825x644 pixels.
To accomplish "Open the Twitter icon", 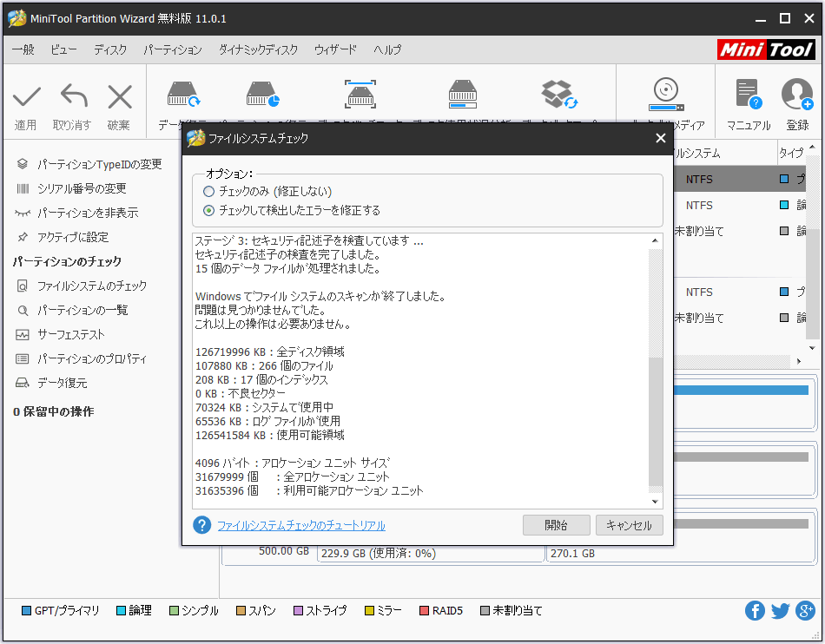I will (x=780, y=610).
